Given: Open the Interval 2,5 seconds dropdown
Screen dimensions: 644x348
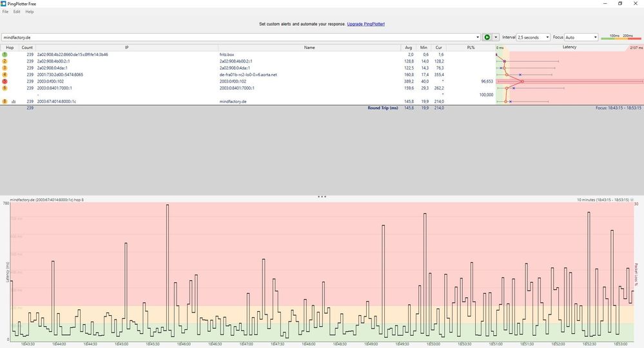Looking at the screenshot, I should point(533,37).
